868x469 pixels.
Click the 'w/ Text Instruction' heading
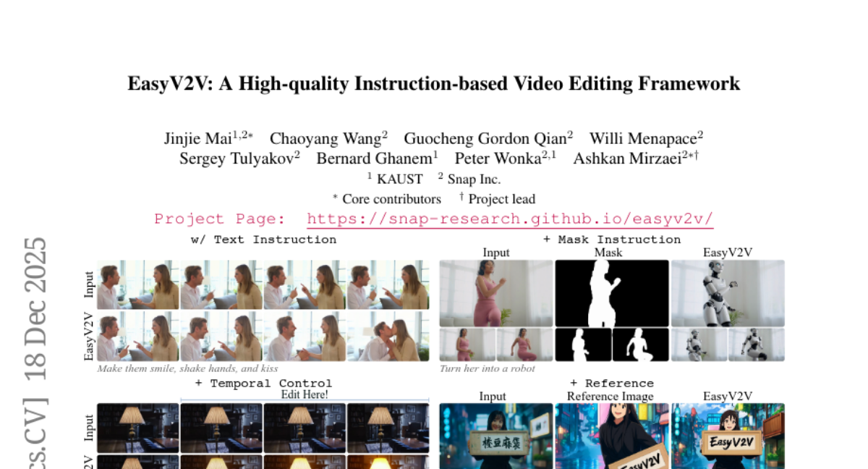click(x=263, y=240)
